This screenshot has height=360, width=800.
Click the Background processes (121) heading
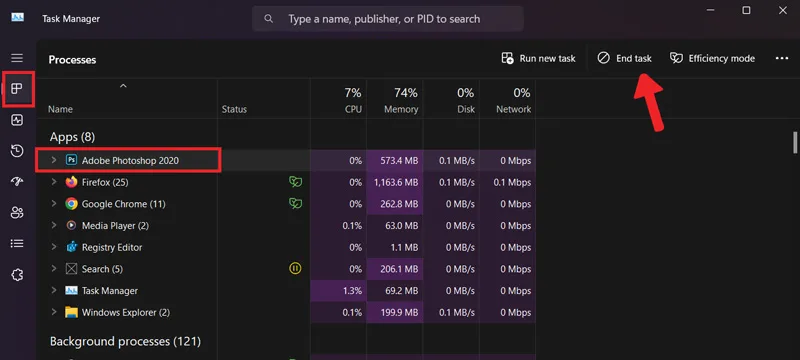[125, 341]
